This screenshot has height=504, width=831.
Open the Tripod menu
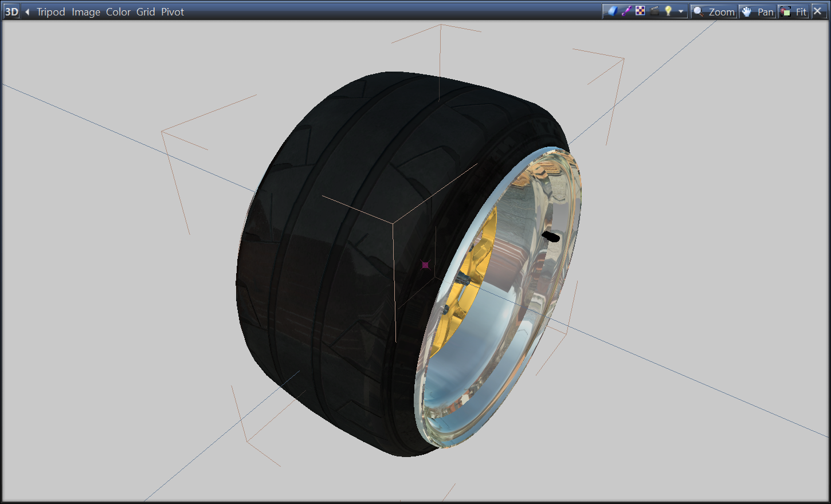point(51,11)
